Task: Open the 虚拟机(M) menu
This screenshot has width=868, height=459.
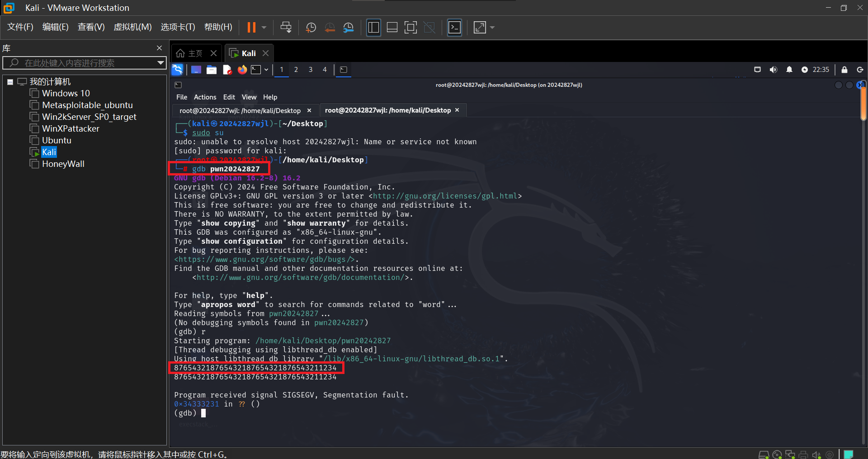Action: tap(132, 27)
